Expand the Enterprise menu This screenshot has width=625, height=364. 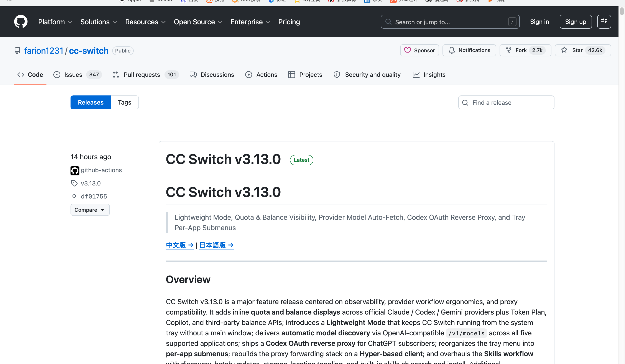250,22
